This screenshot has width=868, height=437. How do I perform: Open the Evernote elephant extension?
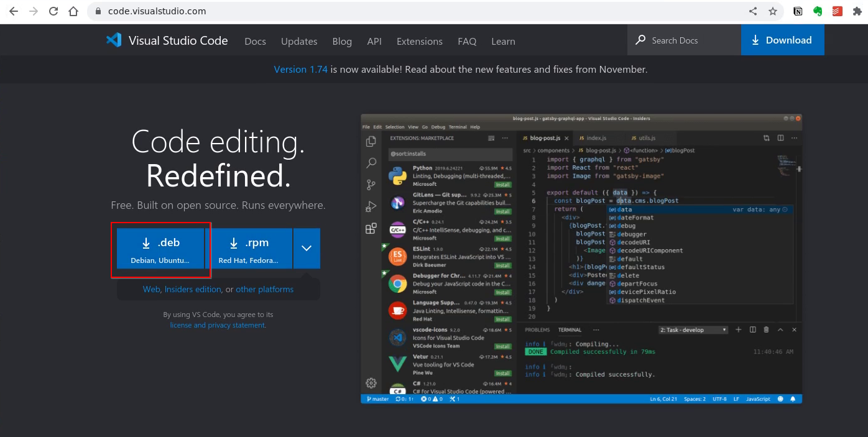818,11
